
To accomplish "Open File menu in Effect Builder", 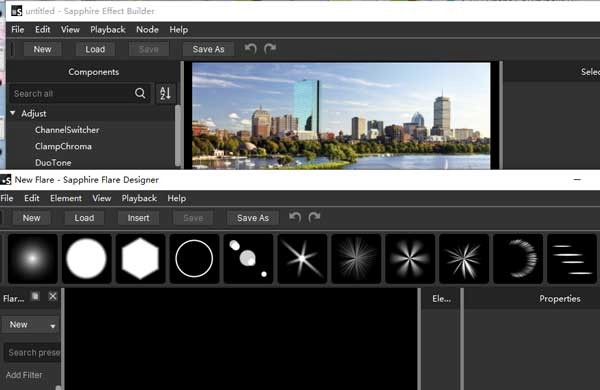I will (x=18, y=29).
